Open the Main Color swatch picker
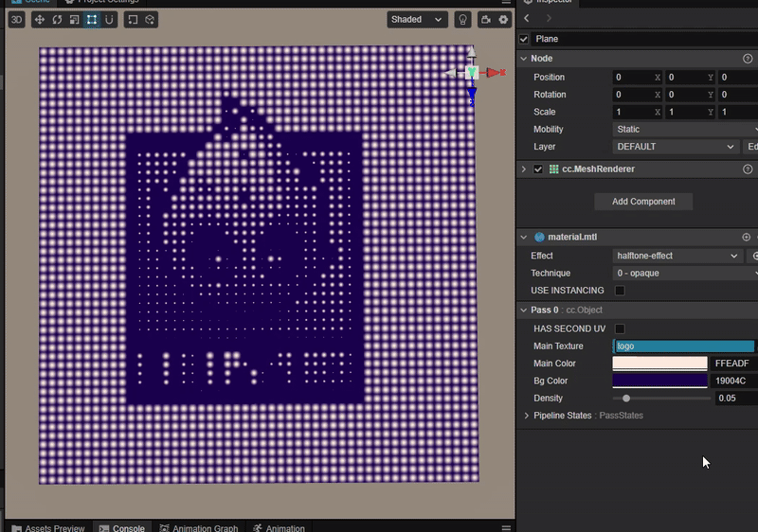Screen dimensions: 758x532 659,364
